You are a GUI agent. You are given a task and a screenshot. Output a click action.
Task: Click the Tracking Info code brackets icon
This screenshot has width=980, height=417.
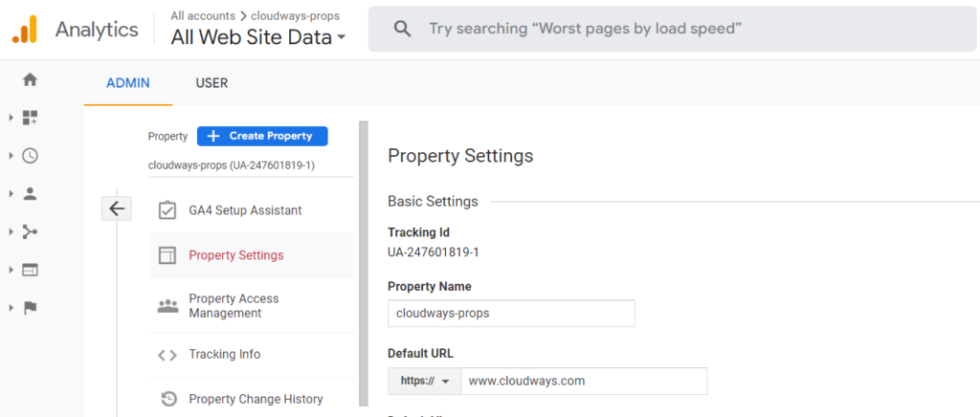click(x=167, y=355)
